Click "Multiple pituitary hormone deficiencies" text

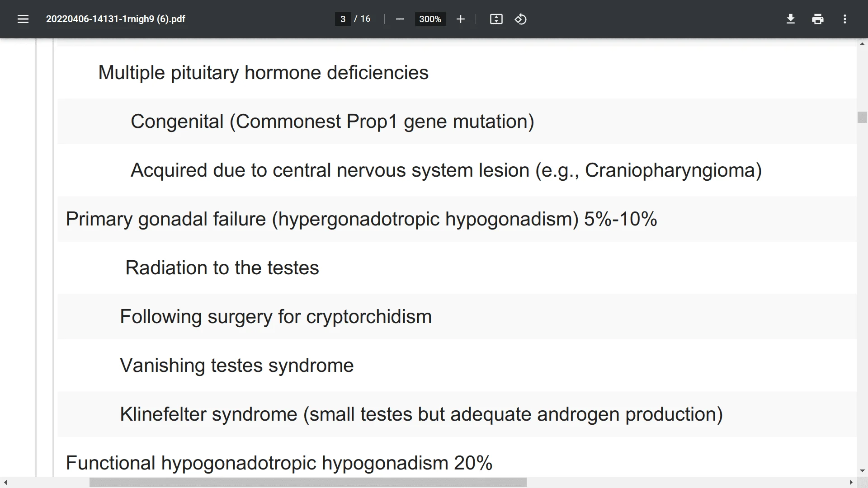[x=263, y=72]
